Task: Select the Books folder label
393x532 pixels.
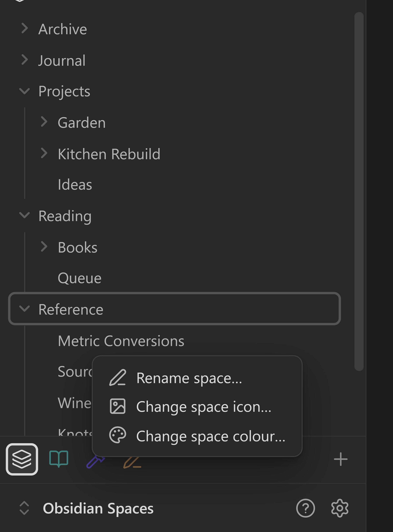Action: [x=77, y=247]
